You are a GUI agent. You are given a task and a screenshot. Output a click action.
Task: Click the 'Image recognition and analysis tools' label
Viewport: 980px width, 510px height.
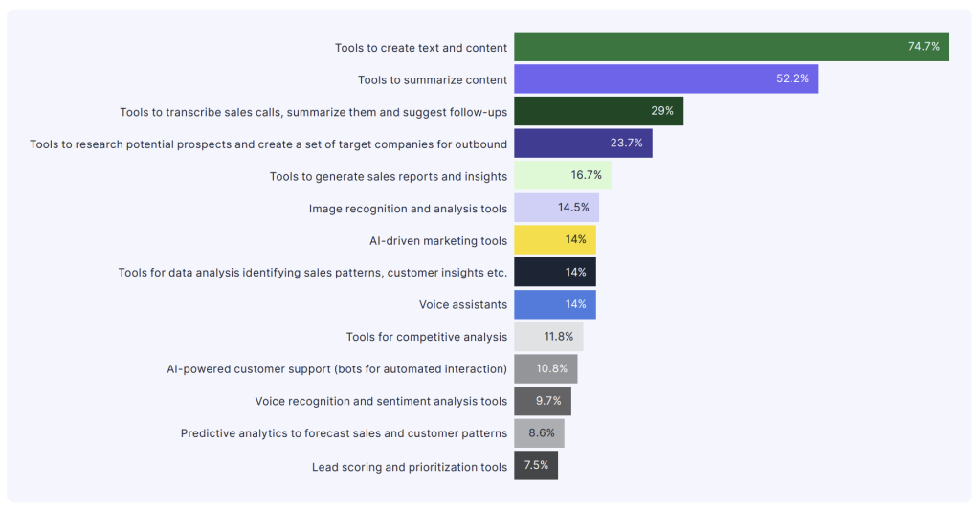408,209
